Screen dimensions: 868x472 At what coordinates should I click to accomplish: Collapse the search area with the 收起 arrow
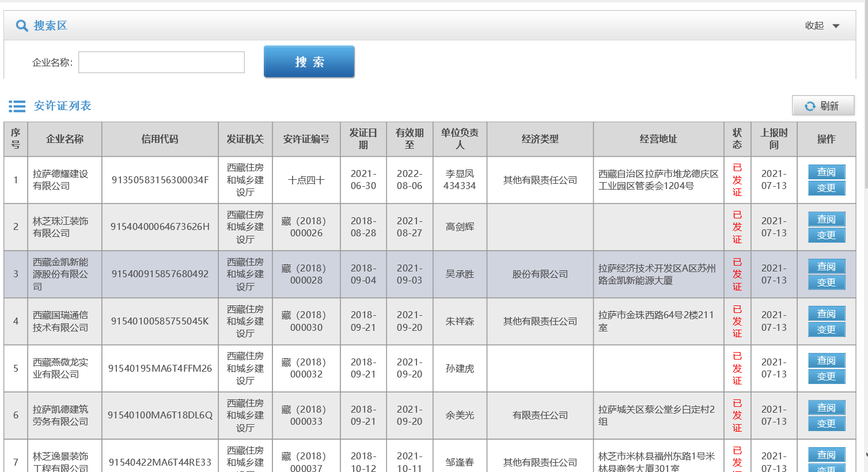coord(836,26)
